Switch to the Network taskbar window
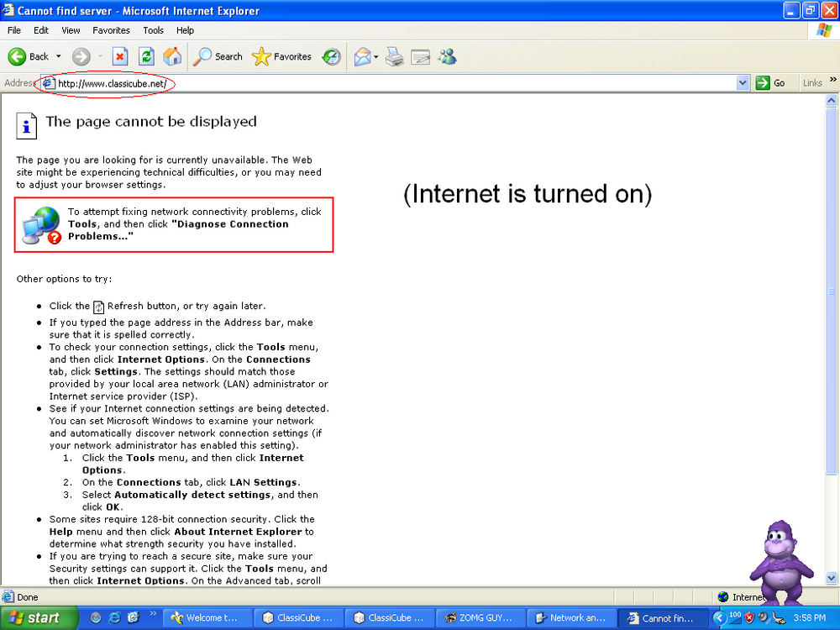 [x=571, y=617]
